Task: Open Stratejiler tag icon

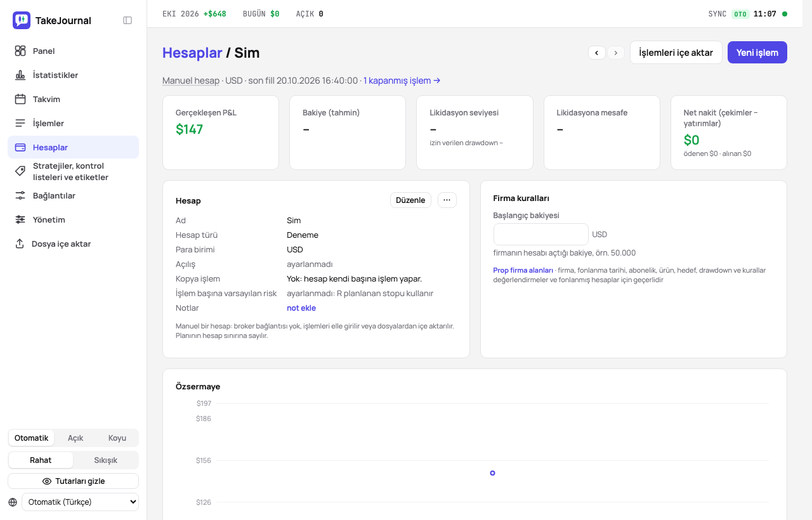Action: [20, 171]
